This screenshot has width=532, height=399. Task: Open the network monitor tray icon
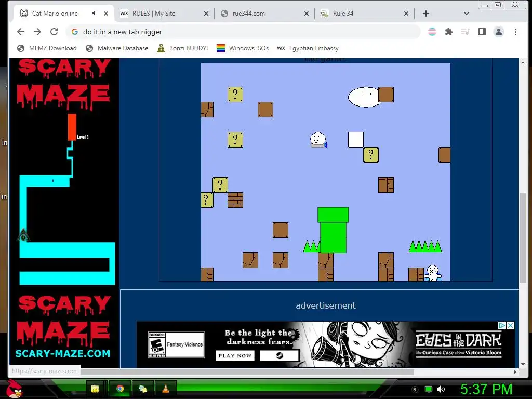(429, 389)
